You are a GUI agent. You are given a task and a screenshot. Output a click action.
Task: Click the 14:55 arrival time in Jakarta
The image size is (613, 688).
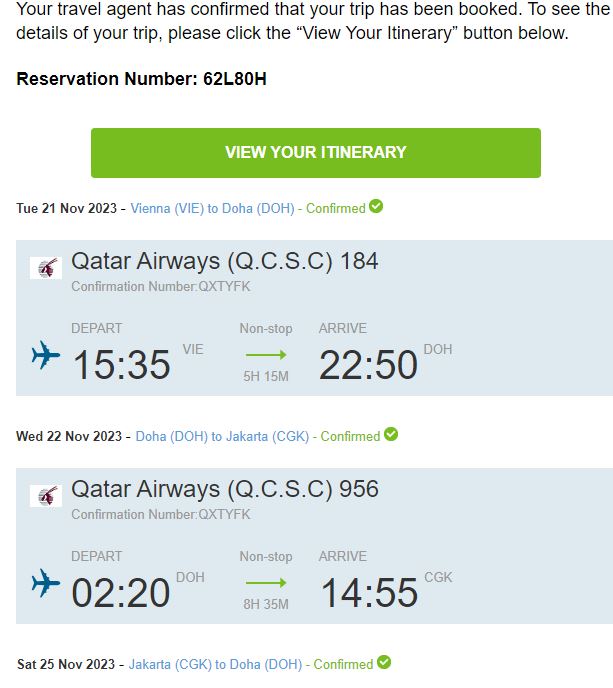click(368, 593)
